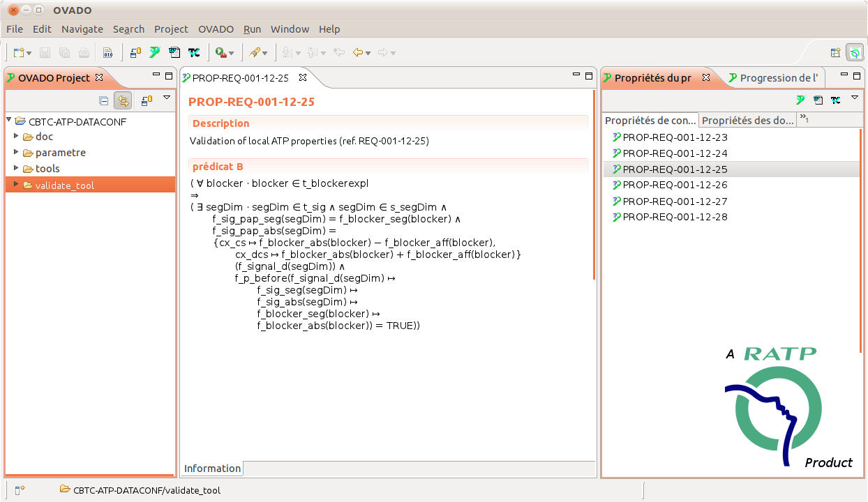Switch to Propriétés des do... sub-tab
868x502 pixels.
(748, 121)
